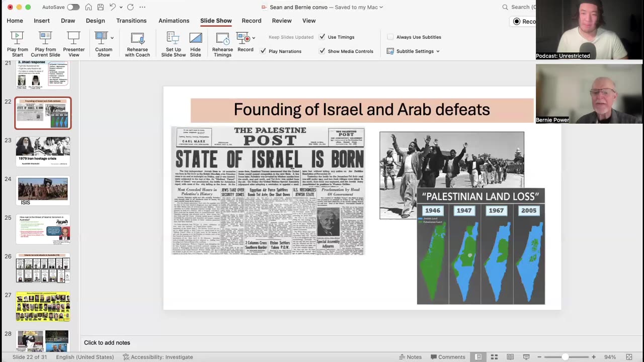Start slide show from status bar icon
Image resolution: width=644 pixels, height=362 pixels.
click(x=526, y=357)
